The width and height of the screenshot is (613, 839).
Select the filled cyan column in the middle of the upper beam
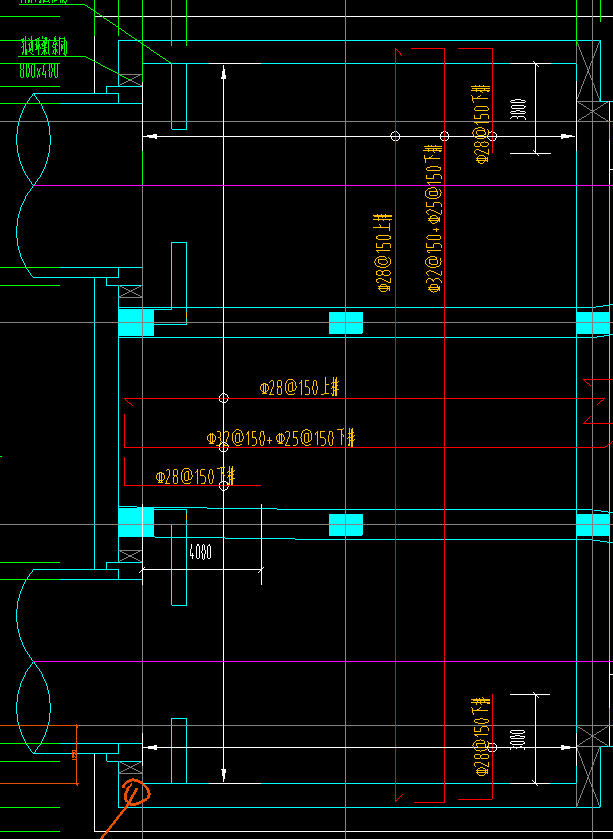[346, 323]
